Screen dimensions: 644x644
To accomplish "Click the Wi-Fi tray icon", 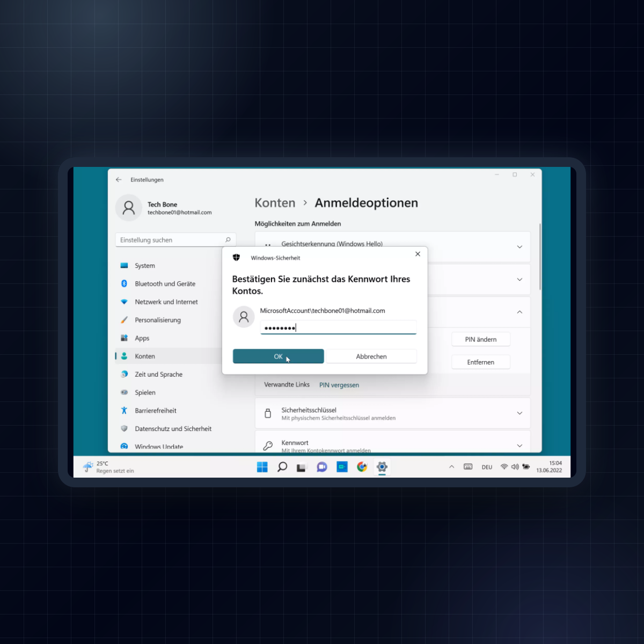I will coord(504,467).
